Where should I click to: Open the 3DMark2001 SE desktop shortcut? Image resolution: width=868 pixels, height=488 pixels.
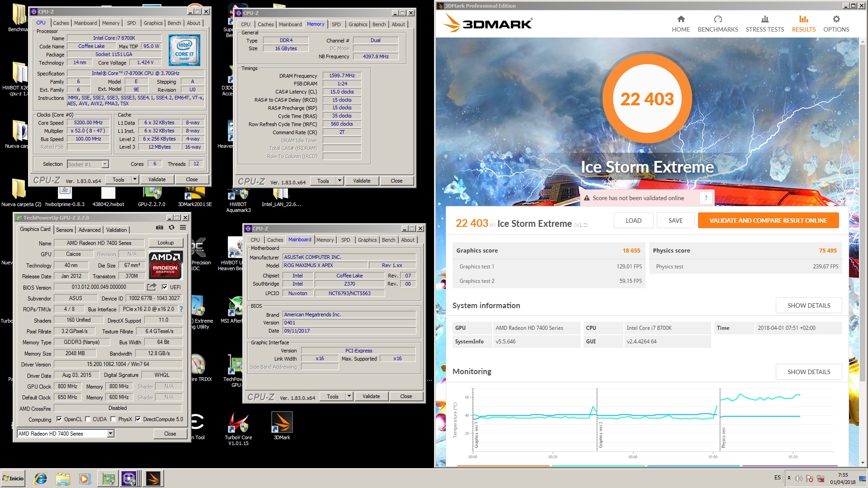click(x=195, y=196)
